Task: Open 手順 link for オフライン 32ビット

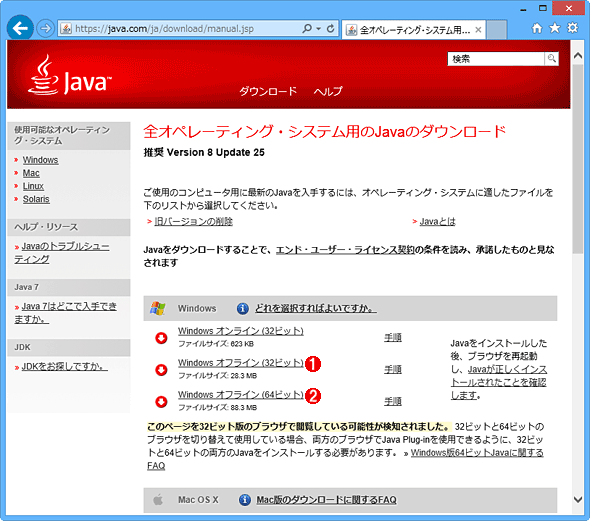Action: pos(393,369)
